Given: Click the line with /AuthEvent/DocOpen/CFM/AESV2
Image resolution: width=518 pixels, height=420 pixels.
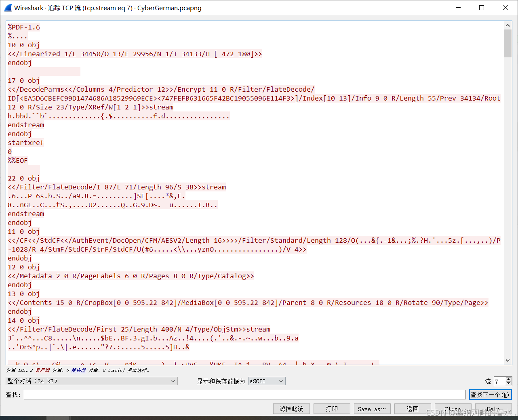Looking at the screenshot, I should tap(254, 240).
